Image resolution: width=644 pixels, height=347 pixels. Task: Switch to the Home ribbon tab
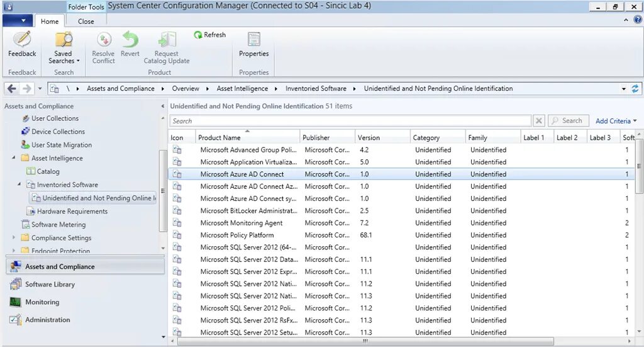tap(50, 21)
